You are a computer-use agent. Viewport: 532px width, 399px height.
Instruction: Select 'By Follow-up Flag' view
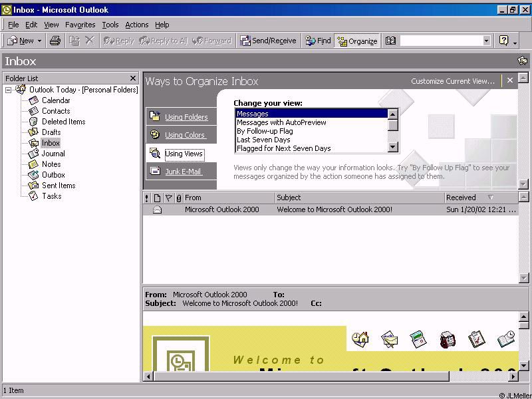coord(265,131)
